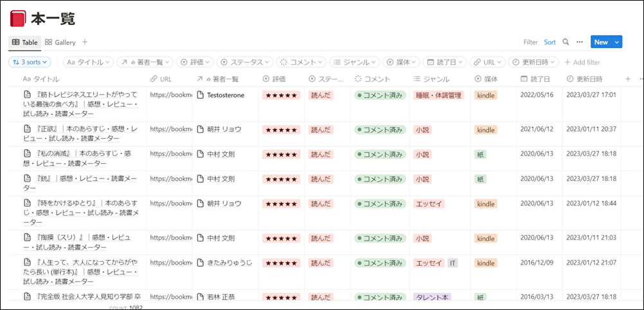
Task: Click the タレント本 genre tag
Action: [x=432, y=297]
